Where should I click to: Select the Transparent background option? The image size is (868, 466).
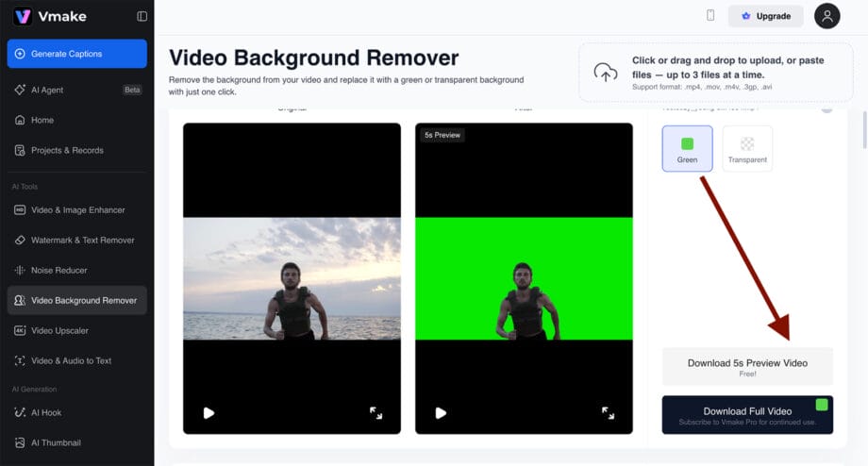click(x=747, y=148)
